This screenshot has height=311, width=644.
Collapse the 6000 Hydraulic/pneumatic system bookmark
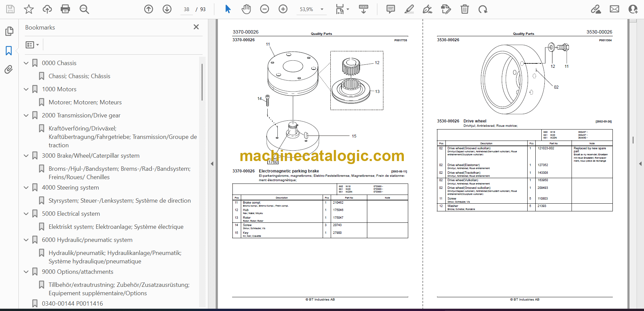click(26, 240)
